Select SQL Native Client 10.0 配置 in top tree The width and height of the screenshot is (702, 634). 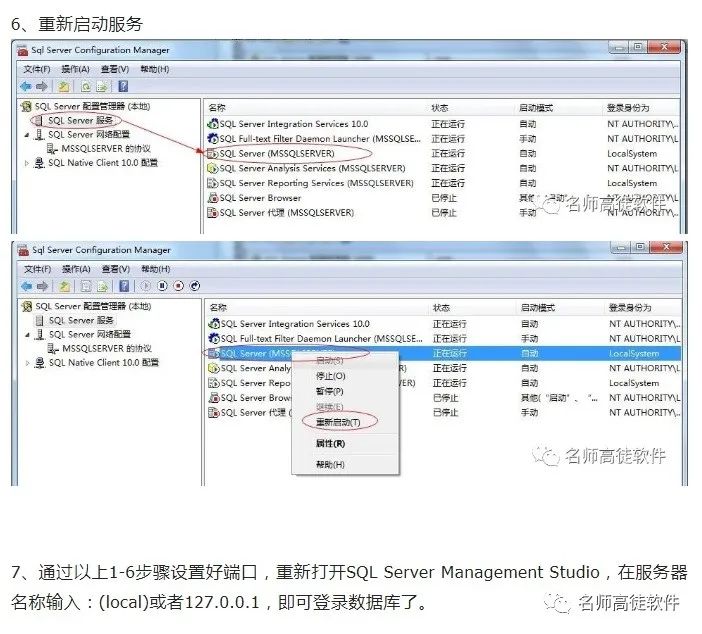pyautogui.click(x=103, y=163)
